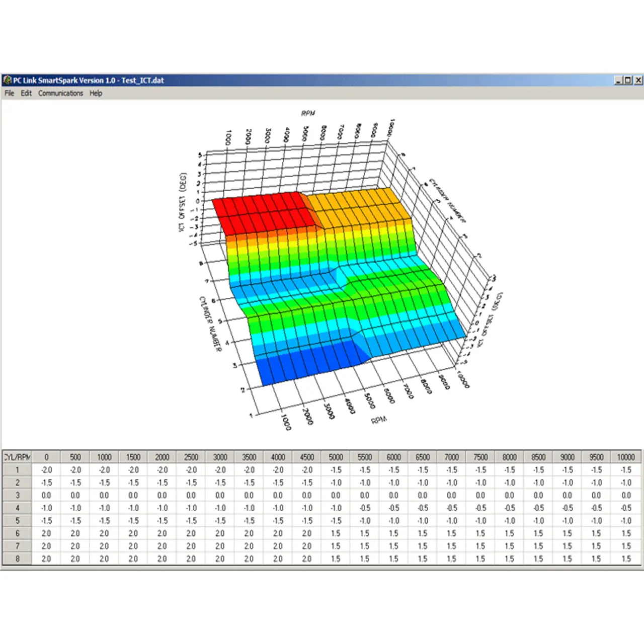Close the PC Link SmartSpark window
Image resolution: width=644 pixels, height=644 pixels.
pos(638,80)
